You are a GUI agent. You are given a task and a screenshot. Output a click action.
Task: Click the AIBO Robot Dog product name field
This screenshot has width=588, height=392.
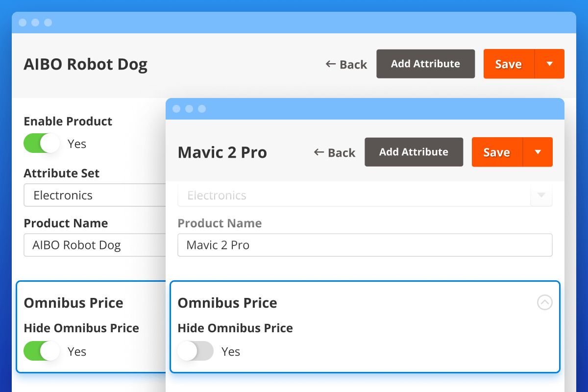[x=95, y=245]
